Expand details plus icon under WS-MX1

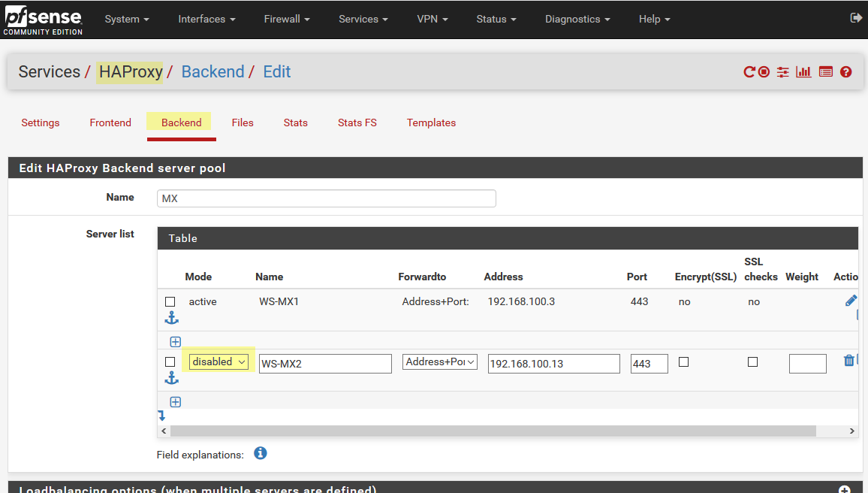point(176,342)
